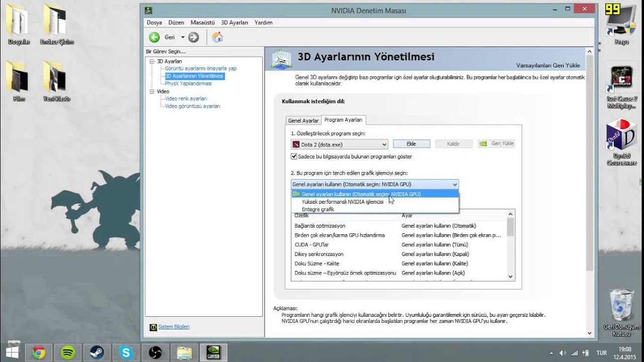Click the green Back arrow icon
Viewport: 644px width, 362px height.
click(154, 37)
